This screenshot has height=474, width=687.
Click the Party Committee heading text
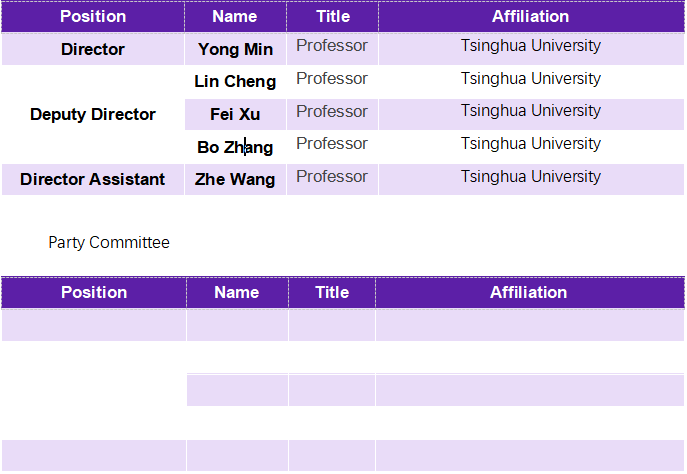coord(109,242)
